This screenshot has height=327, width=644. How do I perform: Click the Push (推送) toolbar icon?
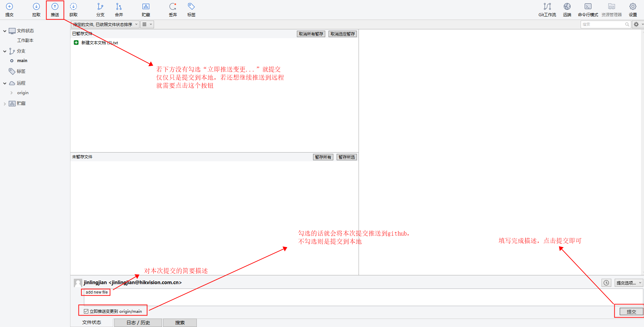55,9
